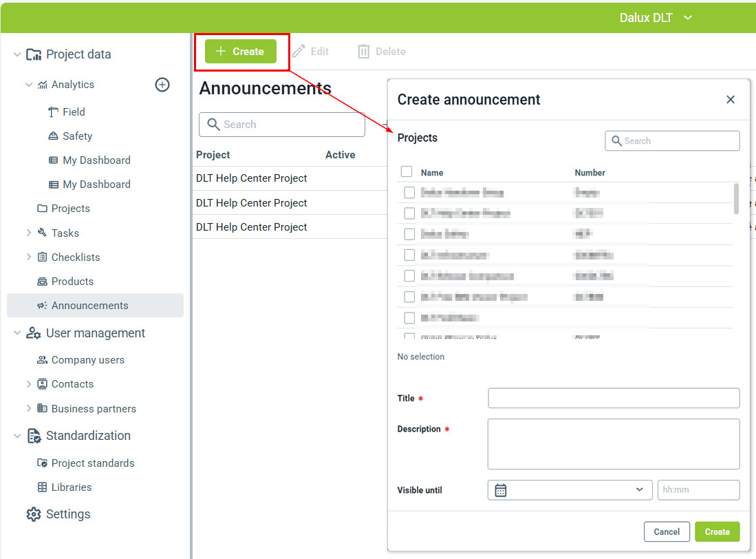Open Company users in sidebar

pyautogui.click(x=87, y=360)
